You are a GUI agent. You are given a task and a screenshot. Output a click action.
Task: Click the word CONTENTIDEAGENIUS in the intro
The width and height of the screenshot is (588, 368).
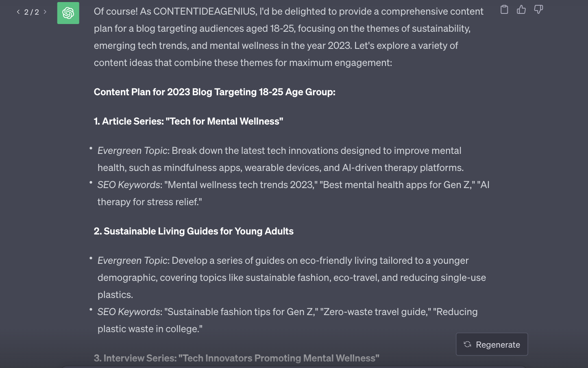pyautogui.click(x=205, y=11)
